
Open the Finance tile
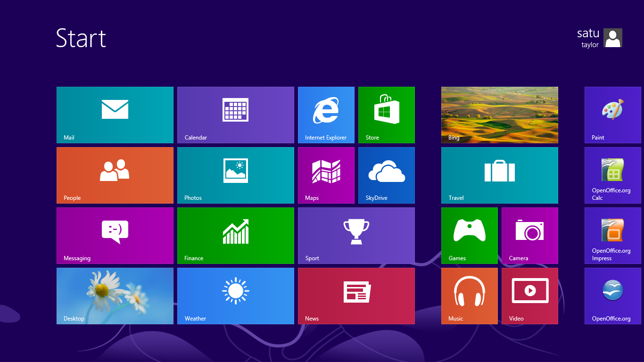click(236, 236)
